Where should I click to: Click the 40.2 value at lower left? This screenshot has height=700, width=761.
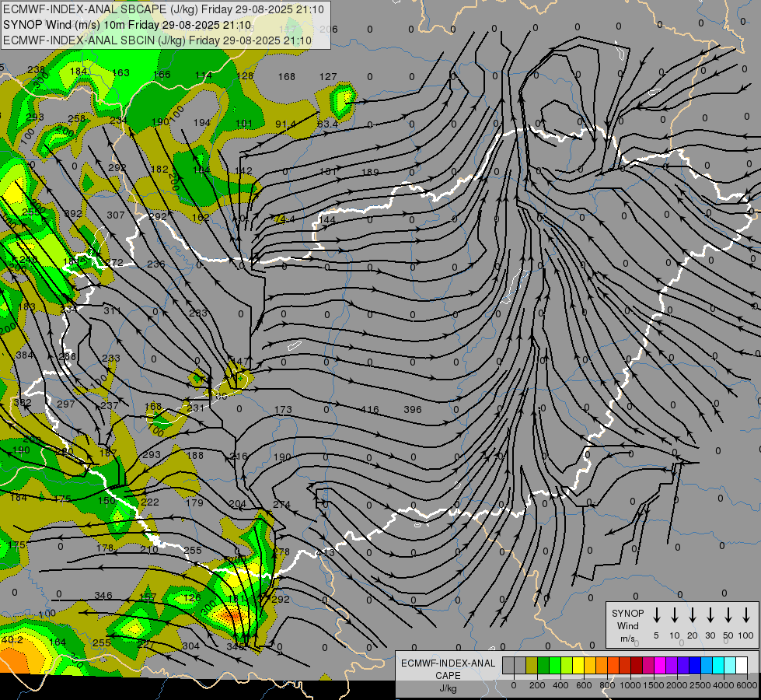click(x=12, y=640)
